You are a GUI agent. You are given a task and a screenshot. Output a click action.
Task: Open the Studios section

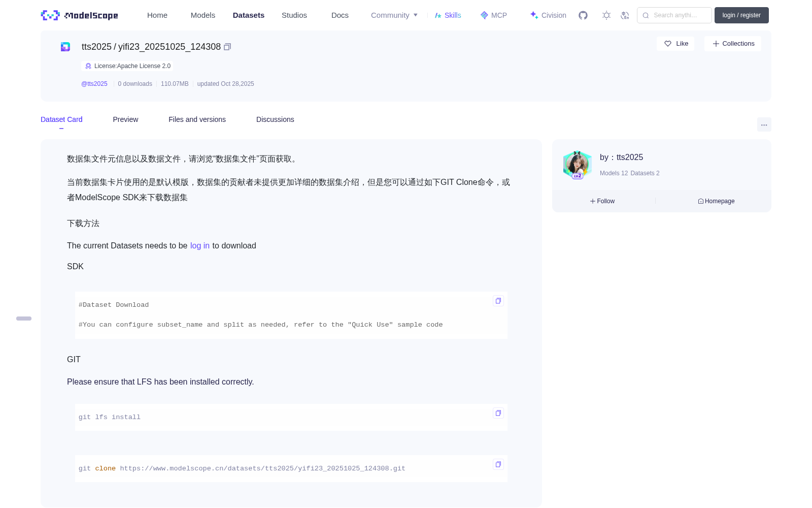[x=294, y=15]
